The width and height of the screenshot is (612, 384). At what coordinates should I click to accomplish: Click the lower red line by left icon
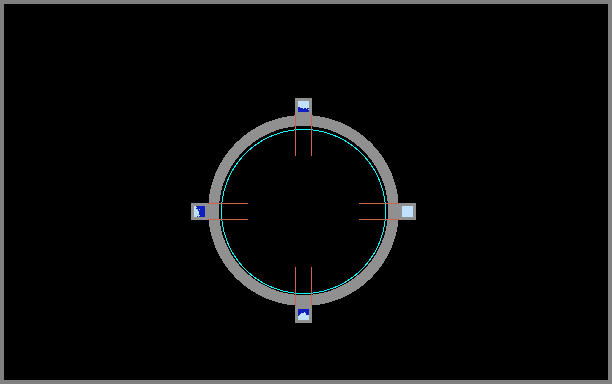(x=228, y=220)
